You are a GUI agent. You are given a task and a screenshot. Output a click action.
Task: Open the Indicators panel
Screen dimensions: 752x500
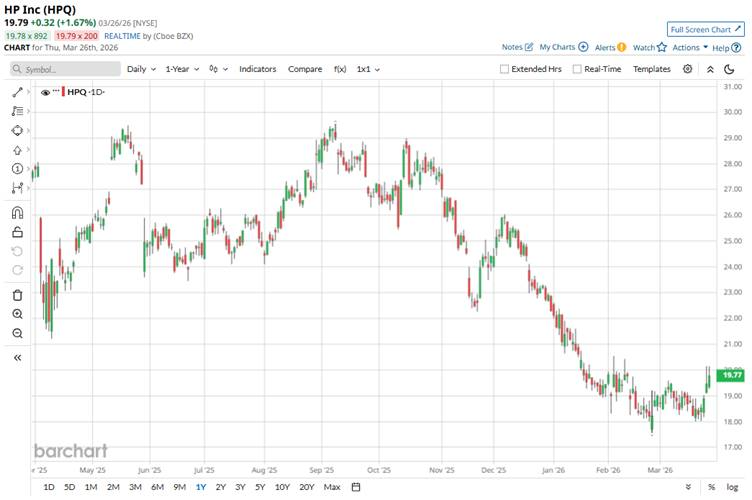coord(258,69)
